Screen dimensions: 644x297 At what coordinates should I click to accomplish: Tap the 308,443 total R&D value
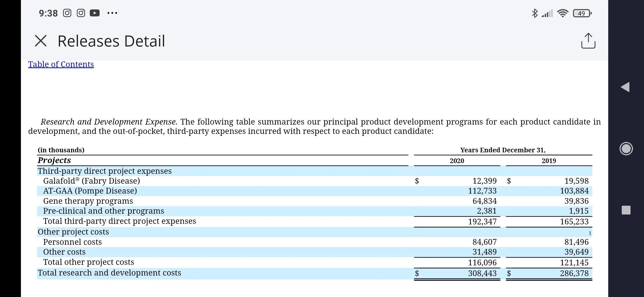(482, 273)
